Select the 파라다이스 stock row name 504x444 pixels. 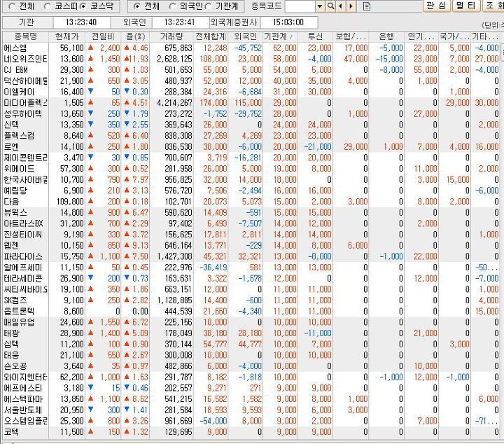pos(23,256)
